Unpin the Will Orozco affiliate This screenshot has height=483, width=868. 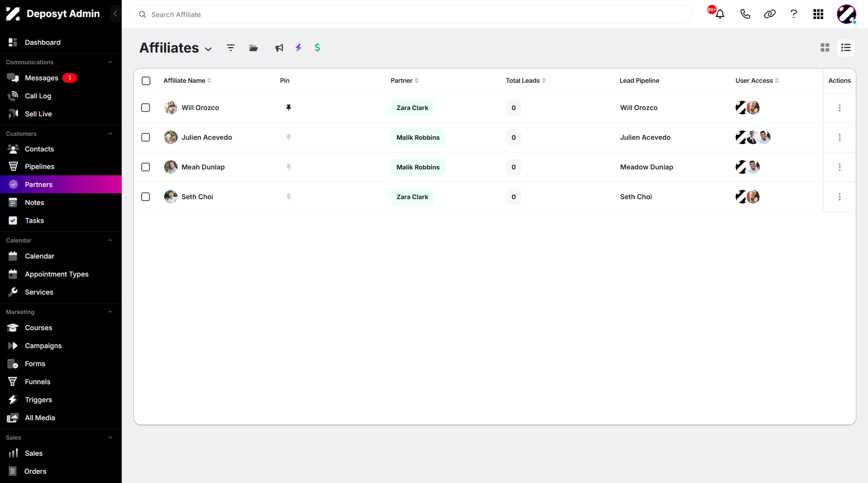pyautogui.click(x=289, y=108)
